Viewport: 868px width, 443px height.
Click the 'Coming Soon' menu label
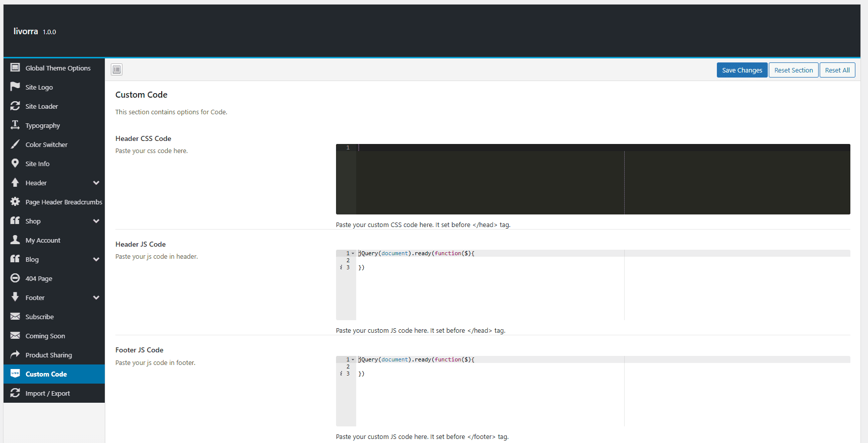point(45,336)
